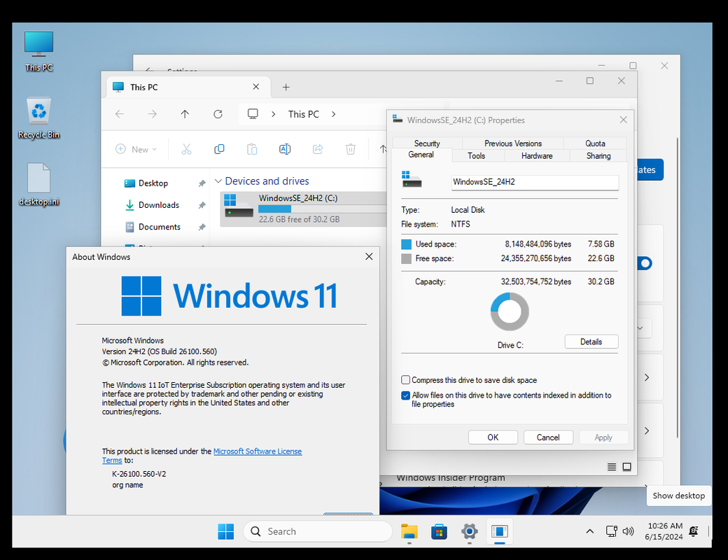The height and width of the screenshot is (560, 728).
Task: Click the Apply button
Action: point(603,437)
